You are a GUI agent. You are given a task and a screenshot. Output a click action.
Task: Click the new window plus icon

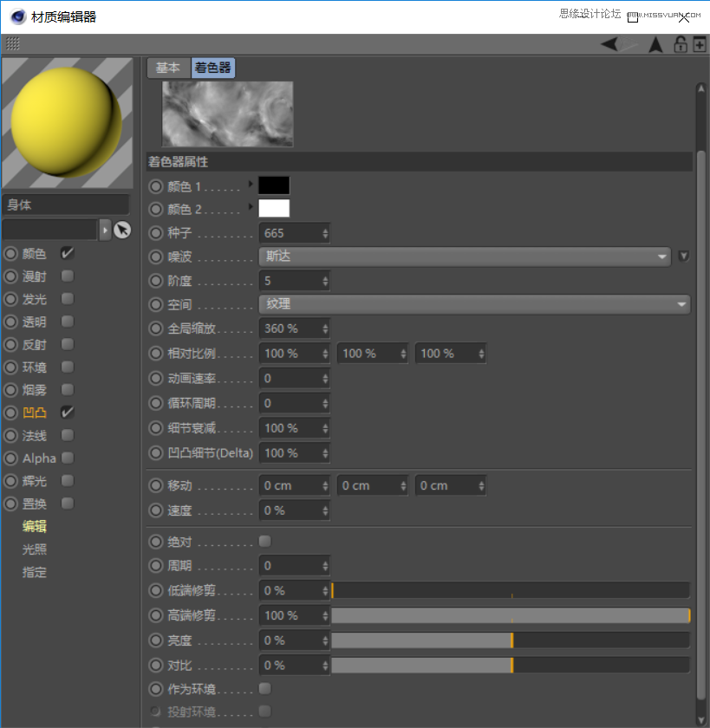[700, 43]
